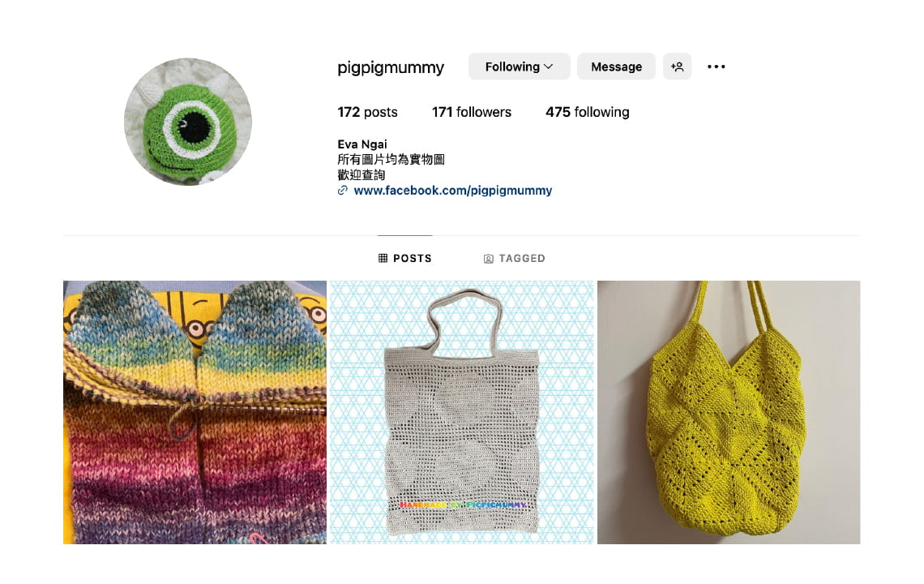924x584 pixels.
Task: Switch to the TAGGED tab
Action: point(515,259)
